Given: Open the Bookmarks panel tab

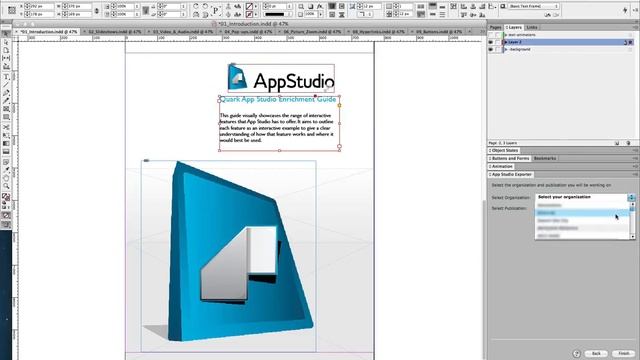Looking at the screenshot, I should click(x=545, y=158).
